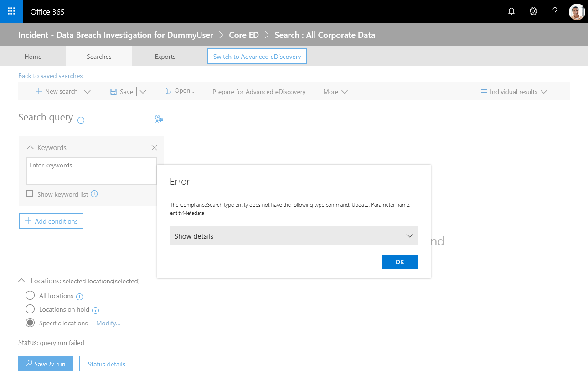Open the notifications bell
Image resolution: width=588 pixels, height=376 pixels.
511,11
